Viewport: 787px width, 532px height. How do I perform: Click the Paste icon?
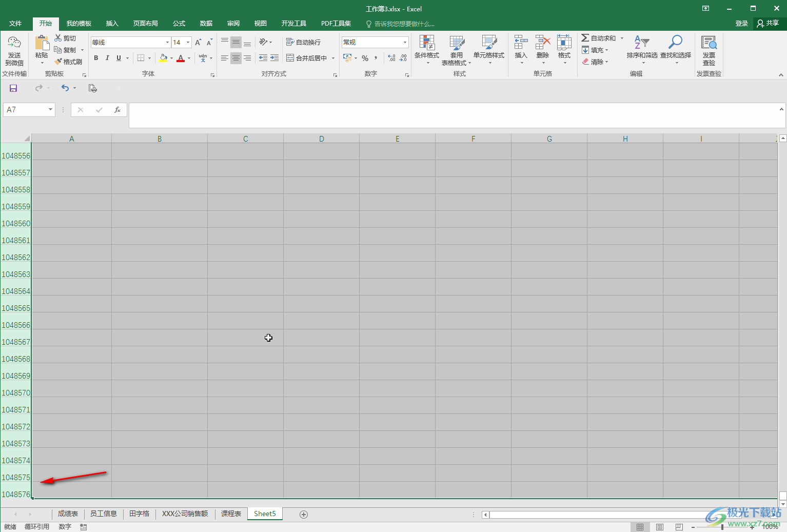click(42, 43)
